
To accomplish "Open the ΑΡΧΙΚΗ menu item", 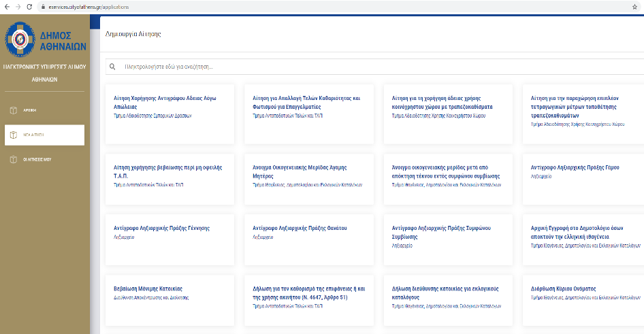I will pyautogui.click(x=30, y=110).
